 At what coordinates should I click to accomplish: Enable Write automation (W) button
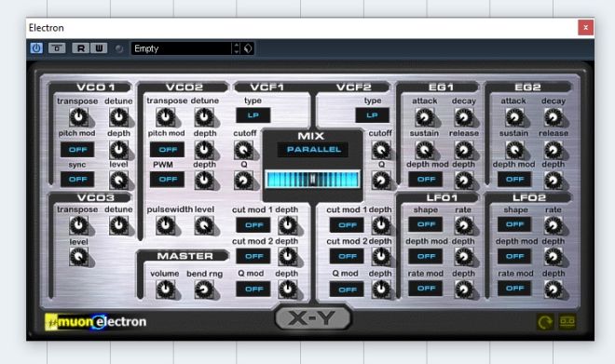click(99, 48)
